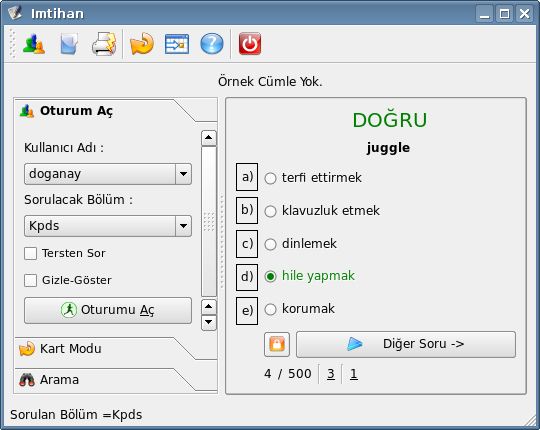Open the user login toolbar icon
Image resolution: width=540 pixels, height=430 pixels.
pyautogui.click(x=34, y=44)
